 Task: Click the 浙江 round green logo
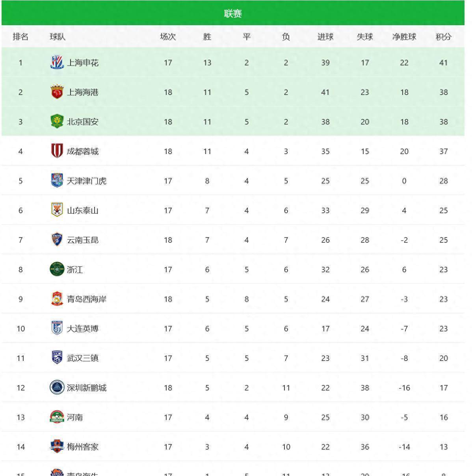click(x=57, y=270)
